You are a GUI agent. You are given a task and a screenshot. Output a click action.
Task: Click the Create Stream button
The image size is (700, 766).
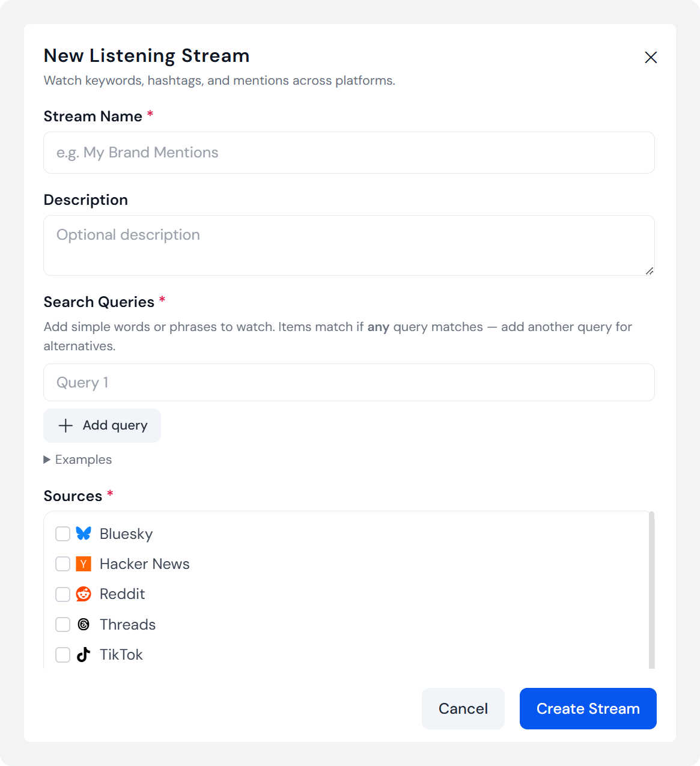pyautogui.click(x=588, y=708)
